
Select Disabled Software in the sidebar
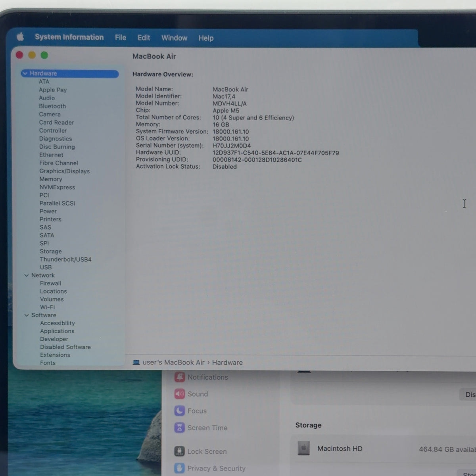pyautogui.click(x=65, y=347)
